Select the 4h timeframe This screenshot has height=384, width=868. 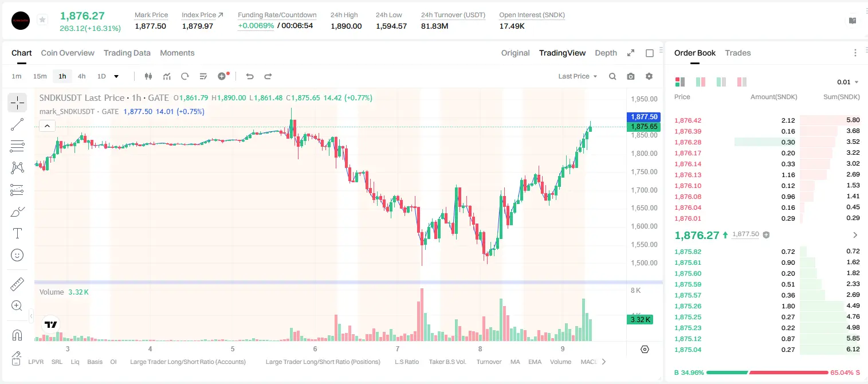pos(81,76)
